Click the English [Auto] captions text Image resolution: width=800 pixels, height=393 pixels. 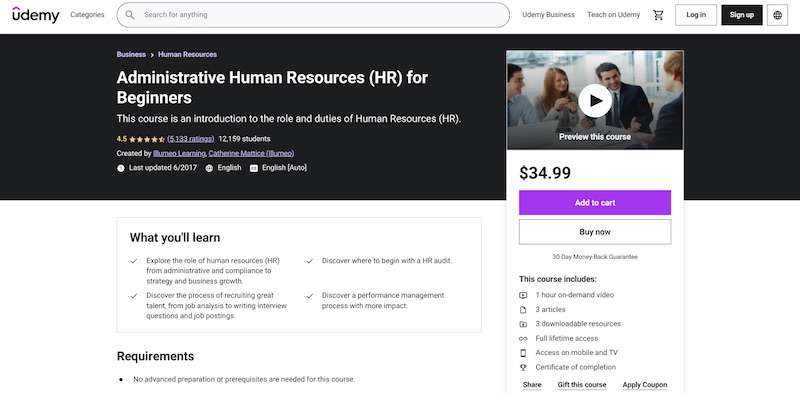(x=284, y=168)
